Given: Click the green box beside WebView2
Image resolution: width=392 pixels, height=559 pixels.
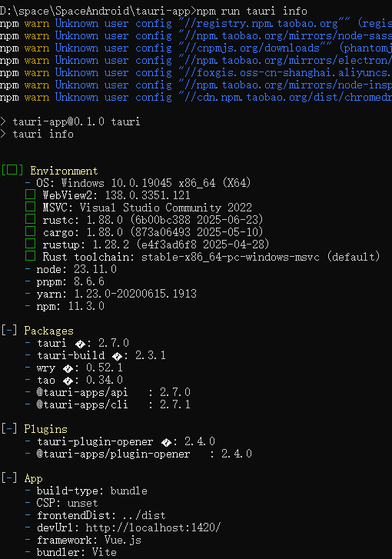Looking at the screenshot, I should [30, 195].
